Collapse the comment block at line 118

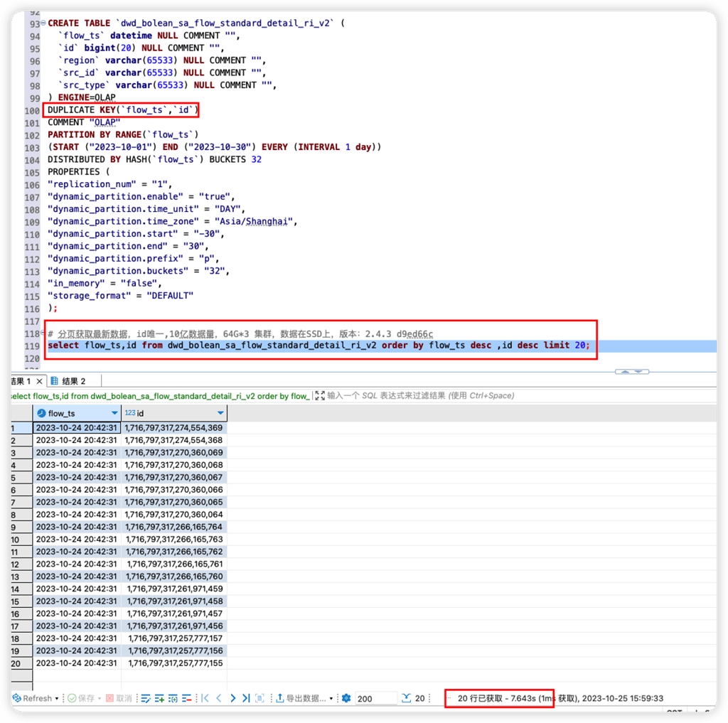point(43,333)
